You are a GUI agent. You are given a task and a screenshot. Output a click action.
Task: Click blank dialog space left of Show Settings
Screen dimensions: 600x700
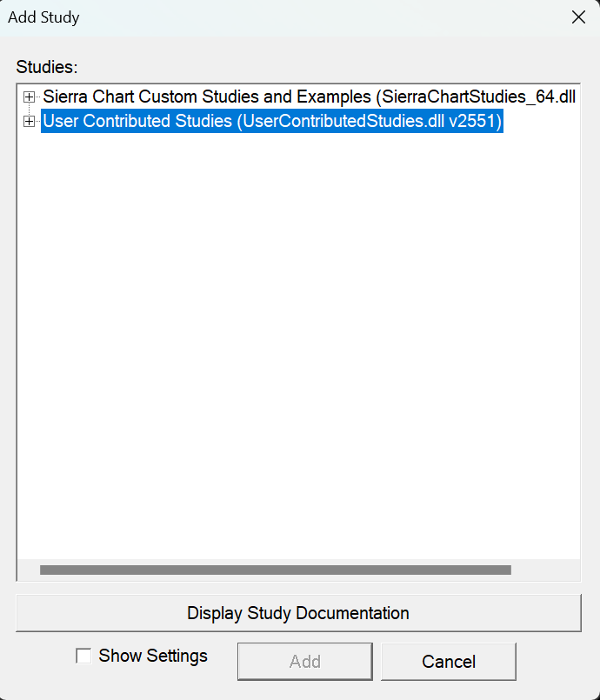(39, 661)
